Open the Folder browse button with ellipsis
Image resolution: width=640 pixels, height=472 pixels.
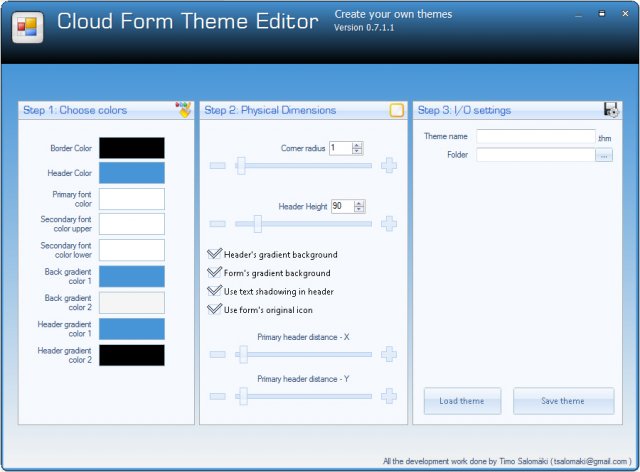[604, 155]
